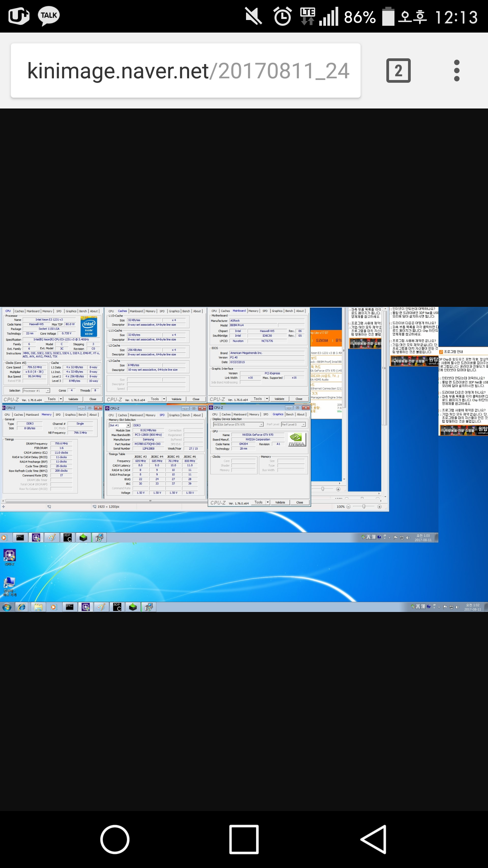
Task: Select the highlighted SPD tab
Action: point(162,415)
